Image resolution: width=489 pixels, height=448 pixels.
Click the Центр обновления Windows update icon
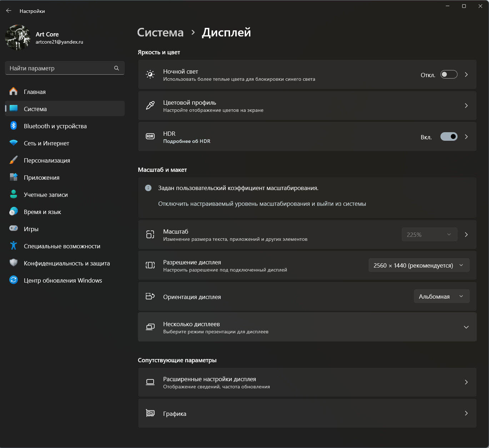pyautogui.click(x=14, y=280)
